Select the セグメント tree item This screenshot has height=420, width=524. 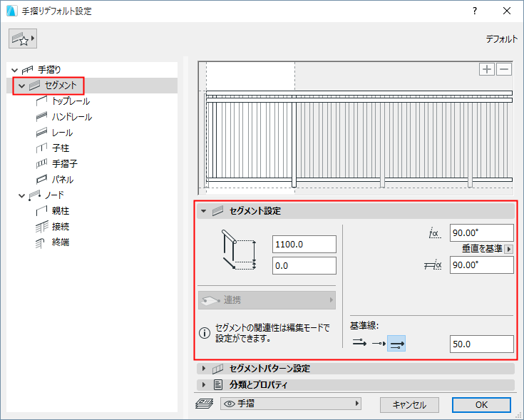[61, 86]
